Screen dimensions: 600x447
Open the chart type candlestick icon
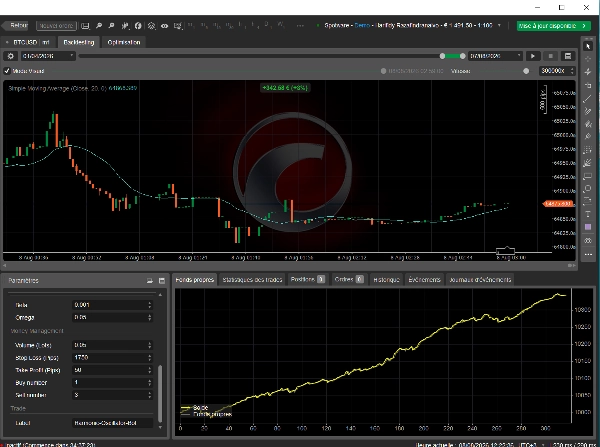(125, 26)
